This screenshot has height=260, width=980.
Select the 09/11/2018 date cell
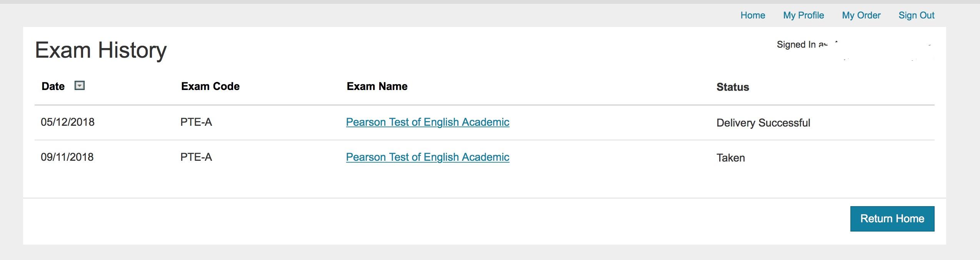click(x=67, y=157)
